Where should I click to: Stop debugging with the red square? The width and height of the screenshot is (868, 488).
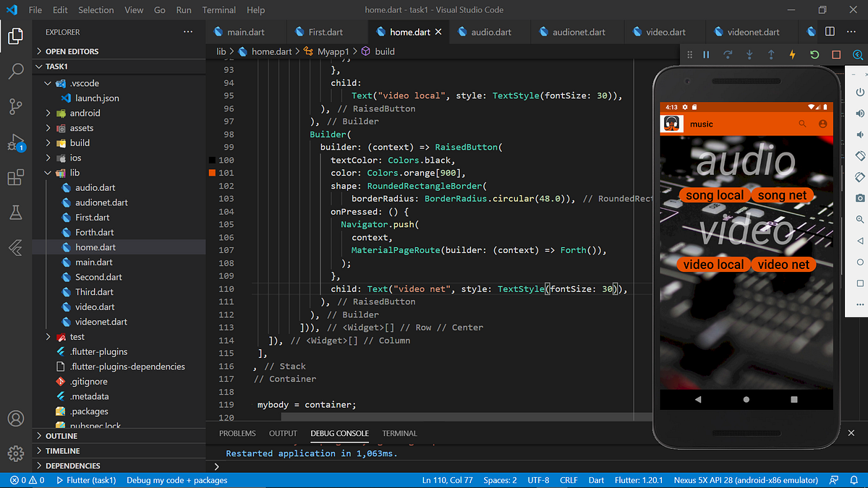click(836, 55)
